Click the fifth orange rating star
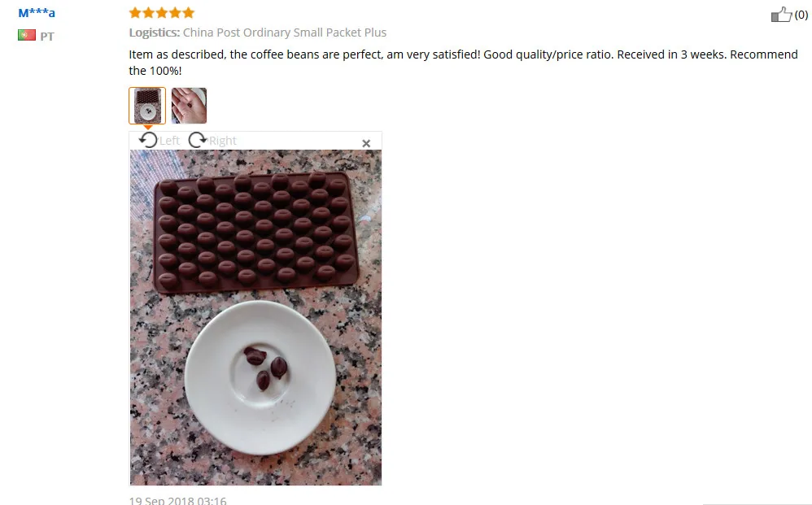The image size is (812, 505). (x=189, y=12)
